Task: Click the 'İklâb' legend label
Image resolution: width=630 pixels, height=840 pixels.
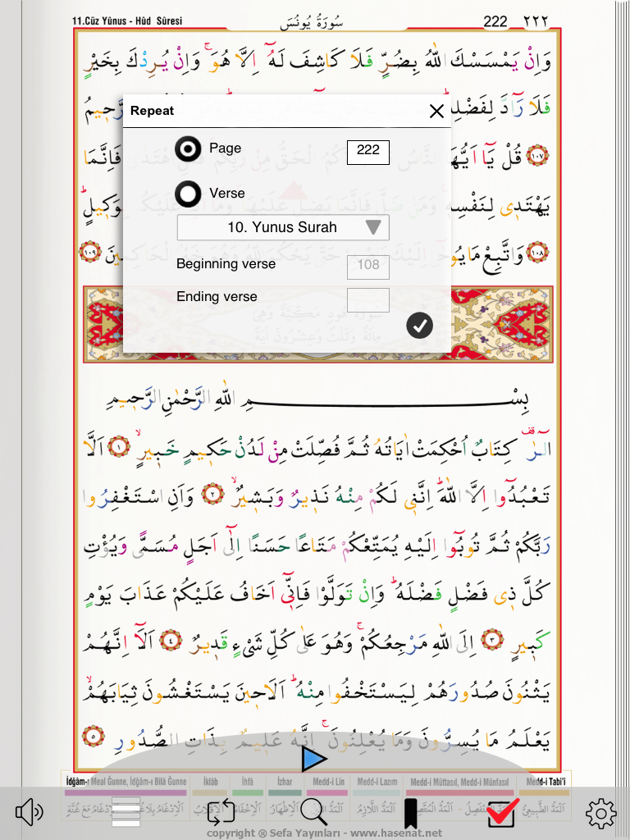Action: pyautogui.click(x=211, y=782)
